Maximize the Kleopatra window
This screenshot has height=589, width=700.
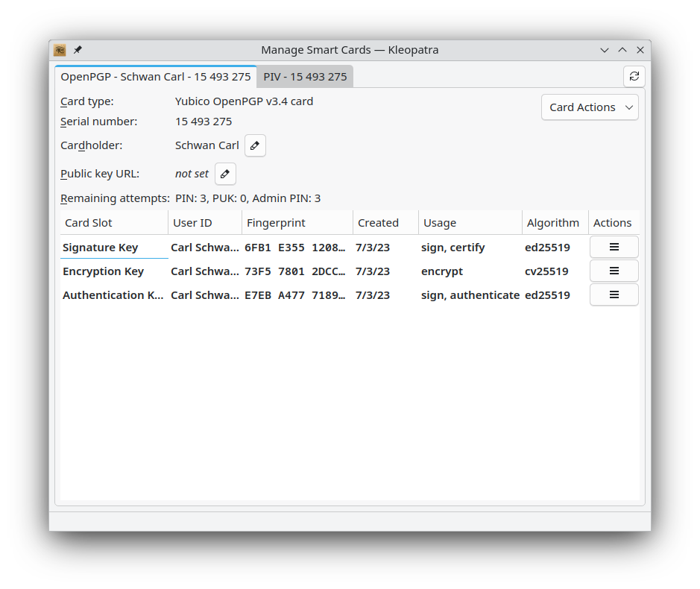pos(622,50)
